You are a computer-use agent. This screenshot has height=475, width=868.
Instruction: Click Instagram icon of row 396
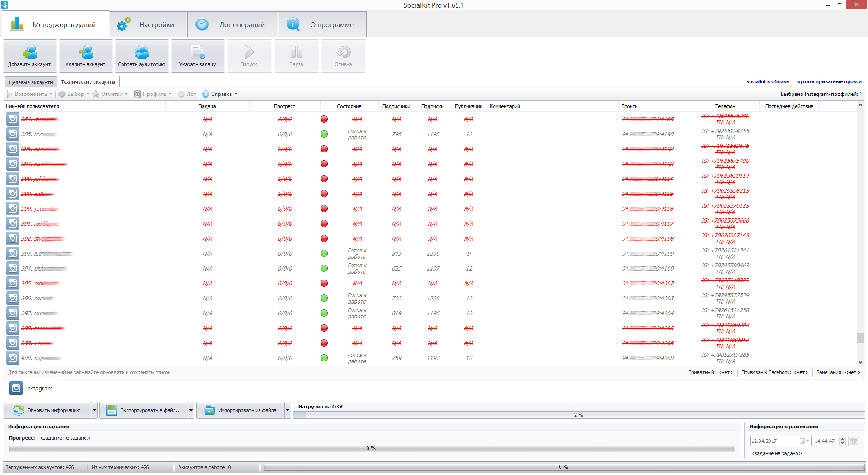(13, 298)
